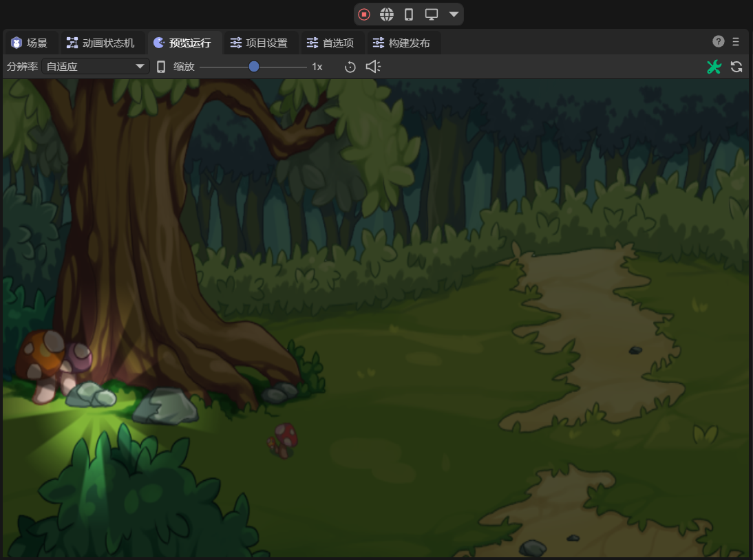Open the green wrench developer tools icon
Image resolution: width=753 pixels, height=560 pixels.
coord(714,67)
